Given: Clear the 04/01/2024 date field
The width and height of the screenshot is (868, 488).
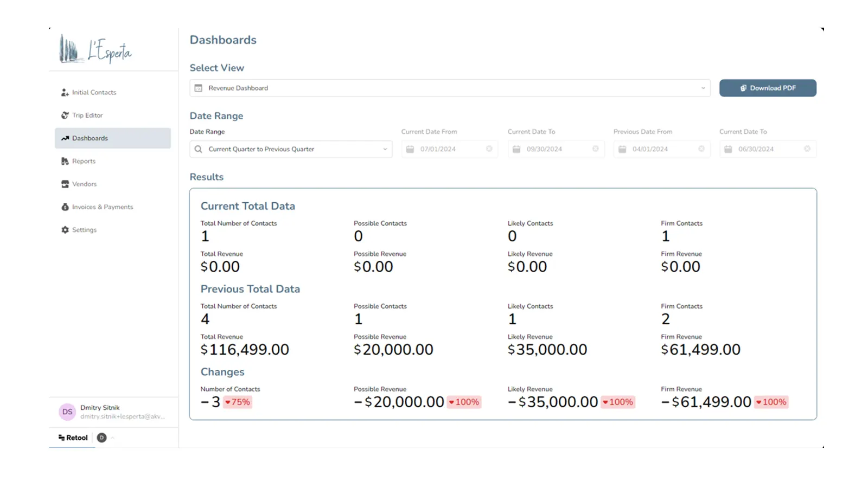Looking at the screenshot, I should [701, 149].
